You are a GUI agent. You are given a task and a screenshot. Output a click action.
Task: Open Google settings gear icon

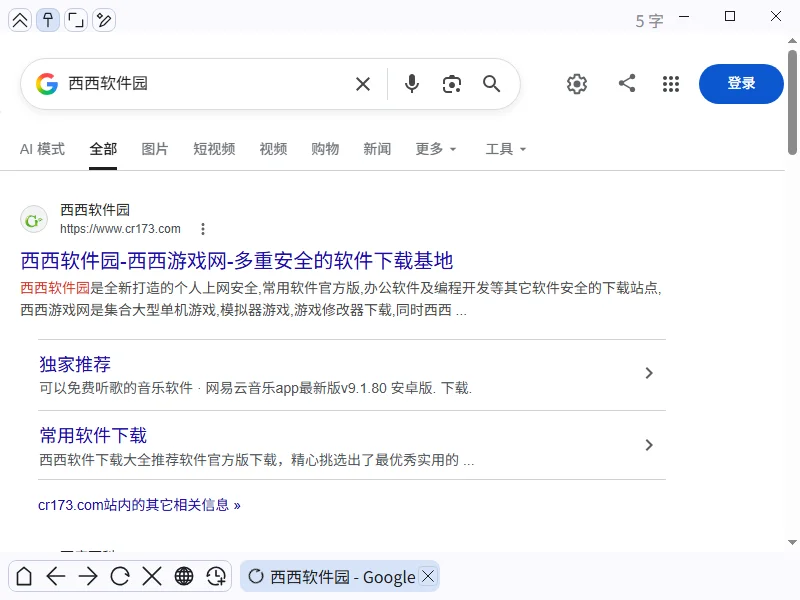(x=577, y=84)
